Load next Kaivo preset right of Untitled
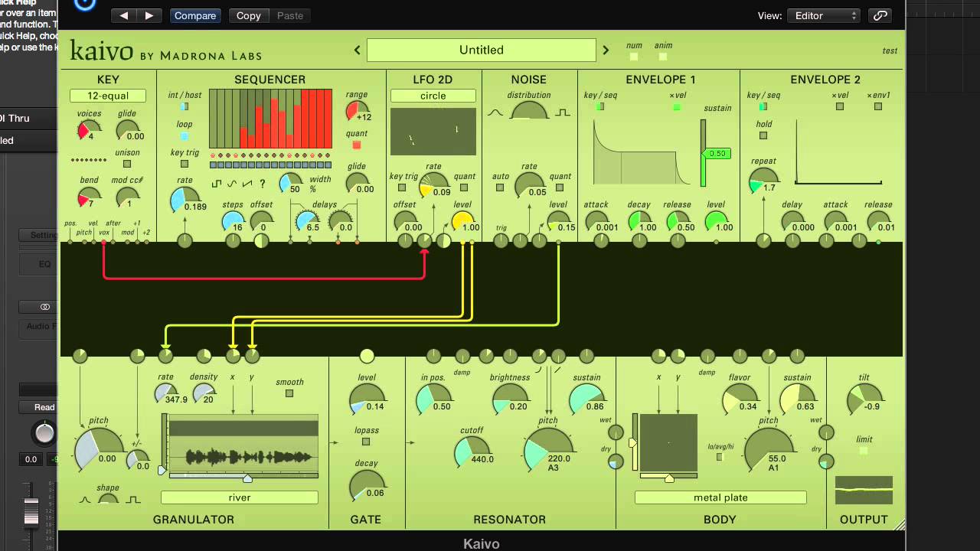Image resolution: width=980 pixels, height=551 pixels. (x=606, y=50)
